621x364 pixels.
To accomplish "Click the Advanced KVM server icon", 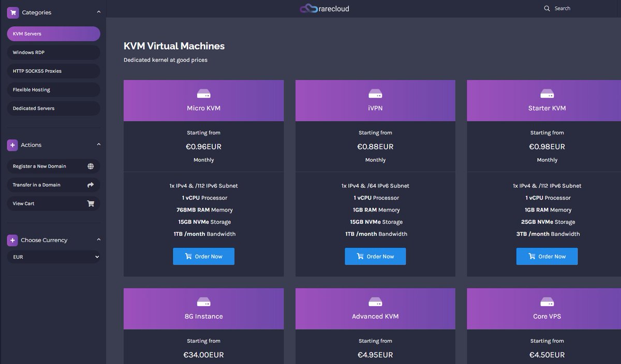I will point(375,302).
